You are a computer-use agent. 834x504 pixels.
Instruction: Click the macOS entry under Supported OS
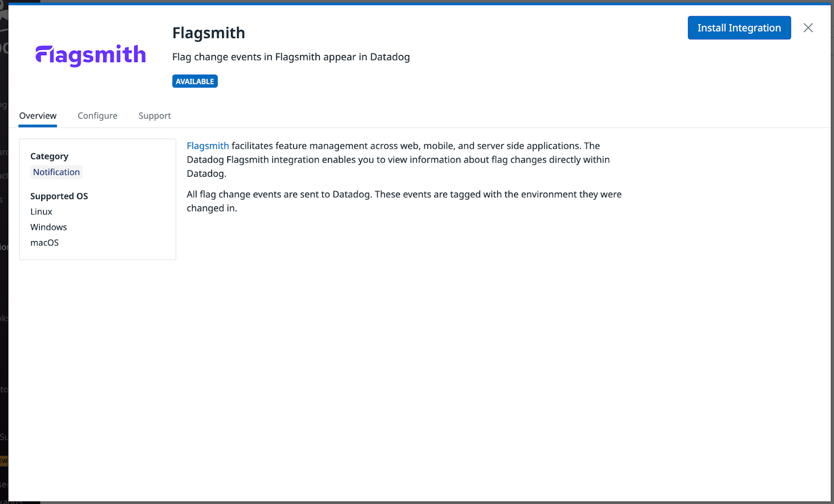coord(44,243)
